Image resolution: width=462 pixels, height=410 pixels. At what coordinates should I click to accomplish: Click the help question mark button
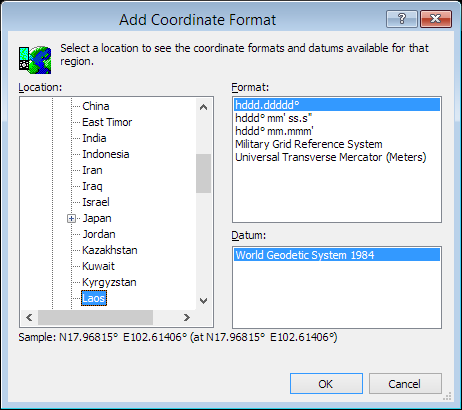(402, 19)
